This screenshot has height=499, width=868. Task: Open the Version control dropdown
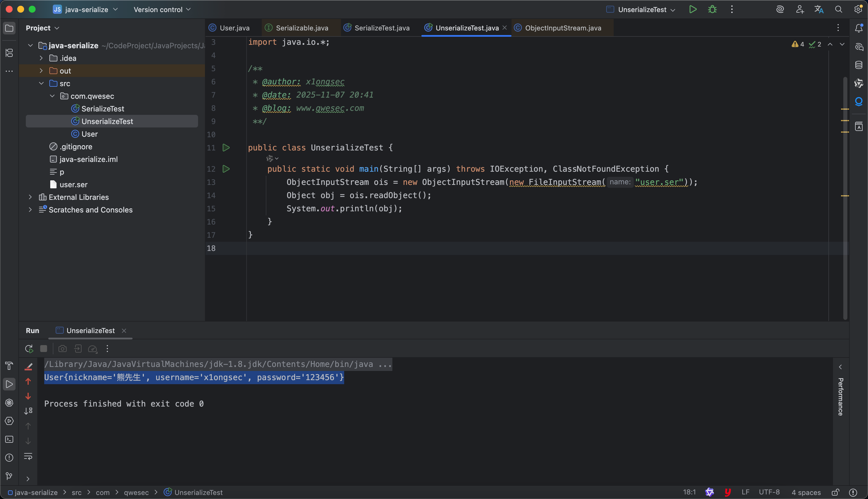pyautogui.click(x=162, y=9)
